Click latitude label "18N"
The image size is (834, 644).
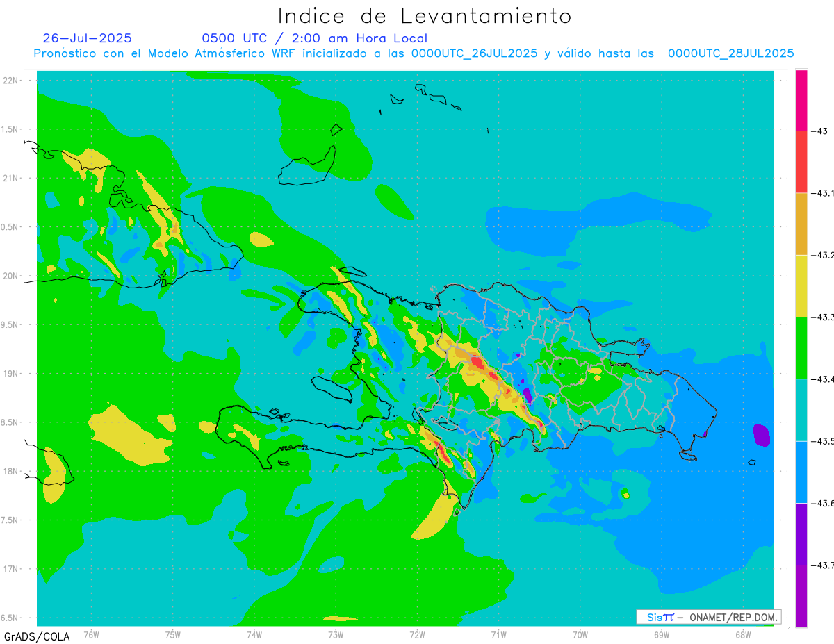pyautogui.click(x=11, y=471)
